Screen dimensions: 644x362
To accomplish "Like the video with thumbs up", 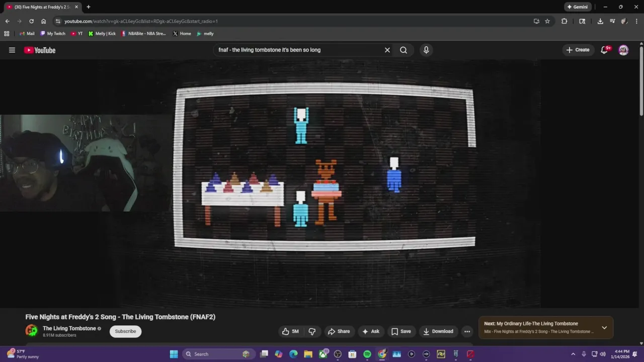I will point(290,331).
